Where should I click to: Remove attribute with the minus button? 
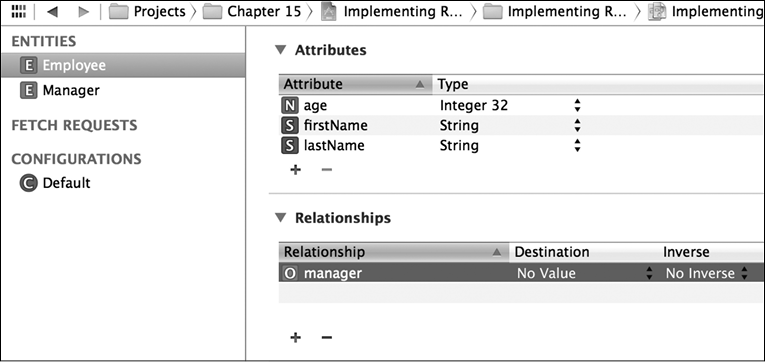(x=327, y=170)
